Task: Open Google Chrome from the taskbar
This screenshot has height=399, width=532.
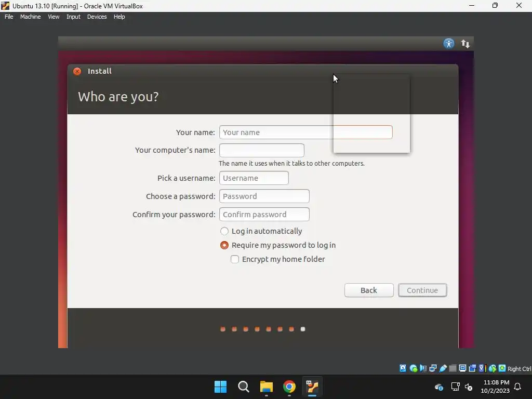Action: point(289,387)
